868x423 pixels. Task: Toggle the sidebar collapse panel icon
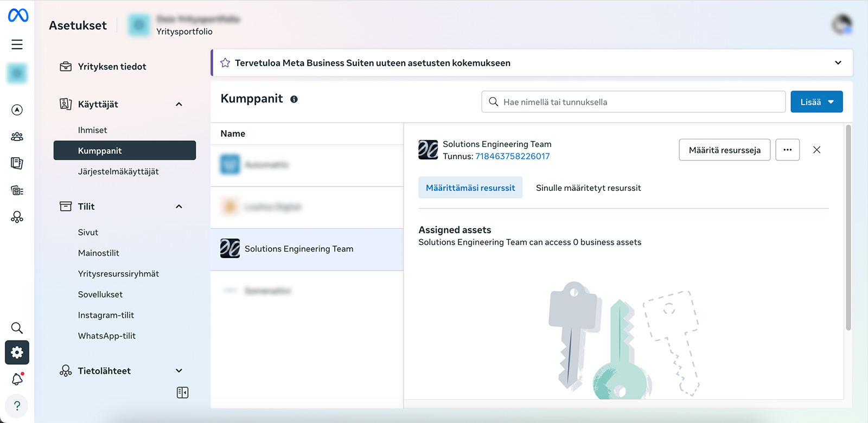click(x=182, y=393)
